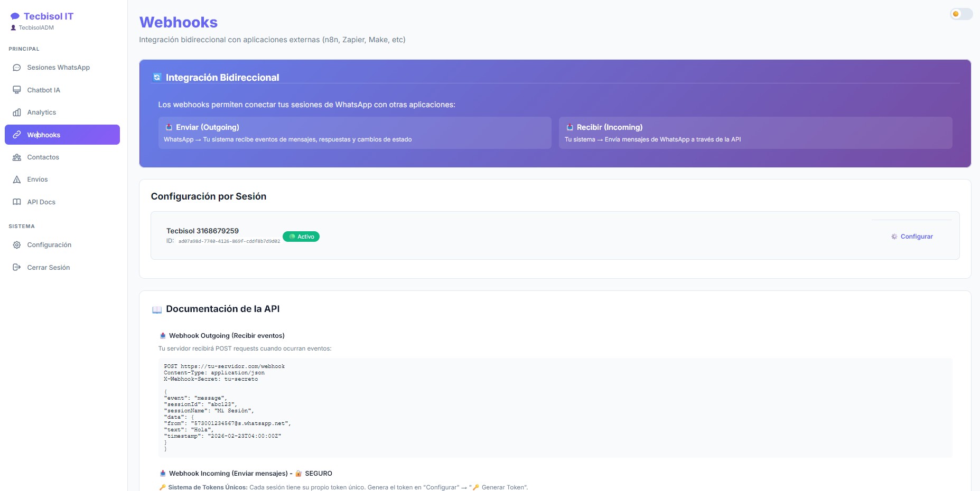This screenshot has height=491, width=980.
Task: Select the Webhooks sidebar entry
Action: click(62, 135)
